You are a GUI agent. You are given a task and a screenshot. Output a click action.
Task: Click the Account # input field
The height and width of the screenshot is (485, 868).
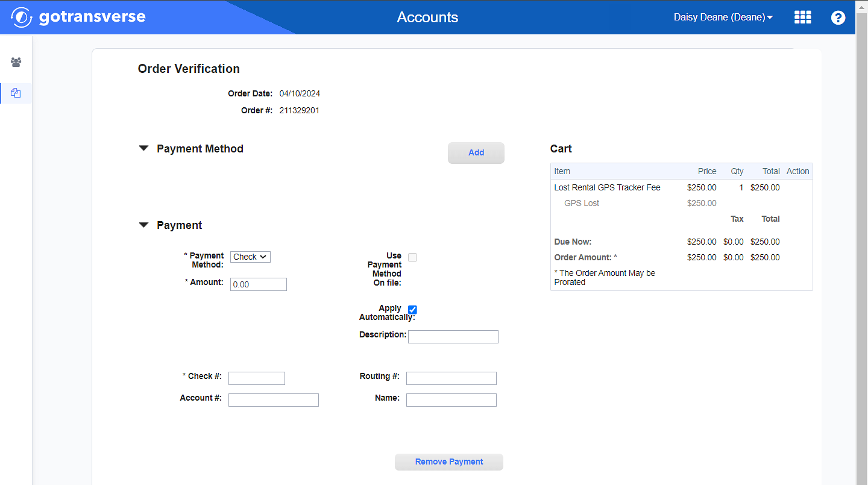[274, 400]
